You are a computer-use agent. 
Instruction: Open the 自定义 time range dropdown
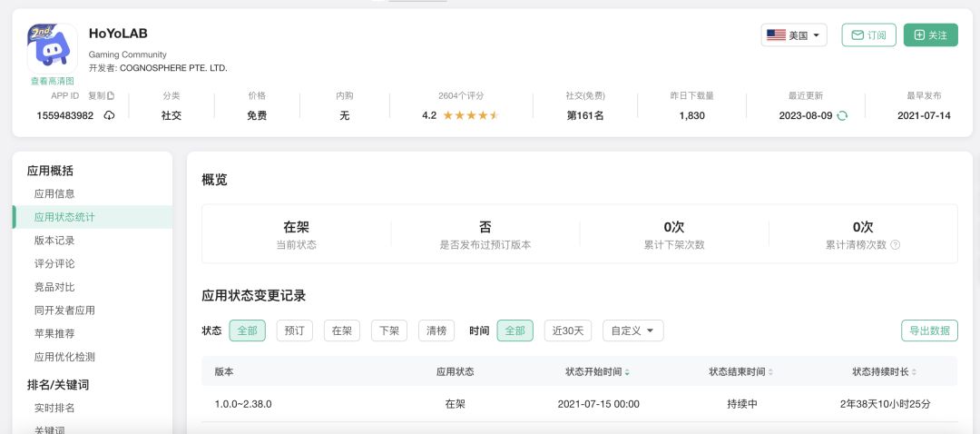[632, 330]
